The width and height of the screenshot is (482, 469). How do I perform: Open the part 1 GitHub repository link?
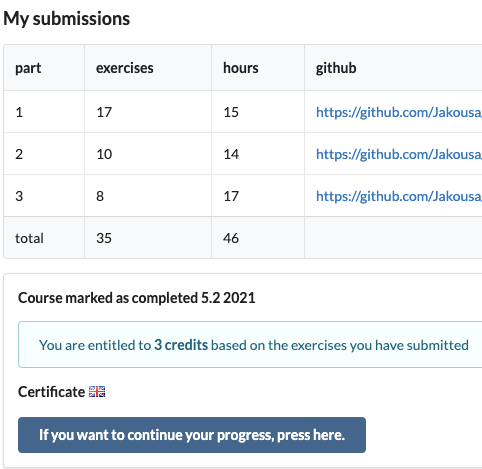pyautogui.click(x=399, y=112)
